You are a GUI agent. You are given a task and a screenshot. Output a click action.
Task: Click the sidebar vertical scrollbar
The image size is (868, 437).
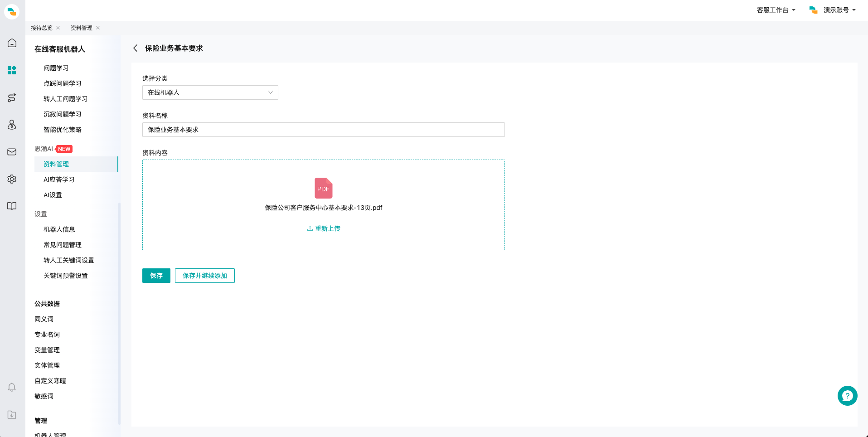(x=119, y=313)
